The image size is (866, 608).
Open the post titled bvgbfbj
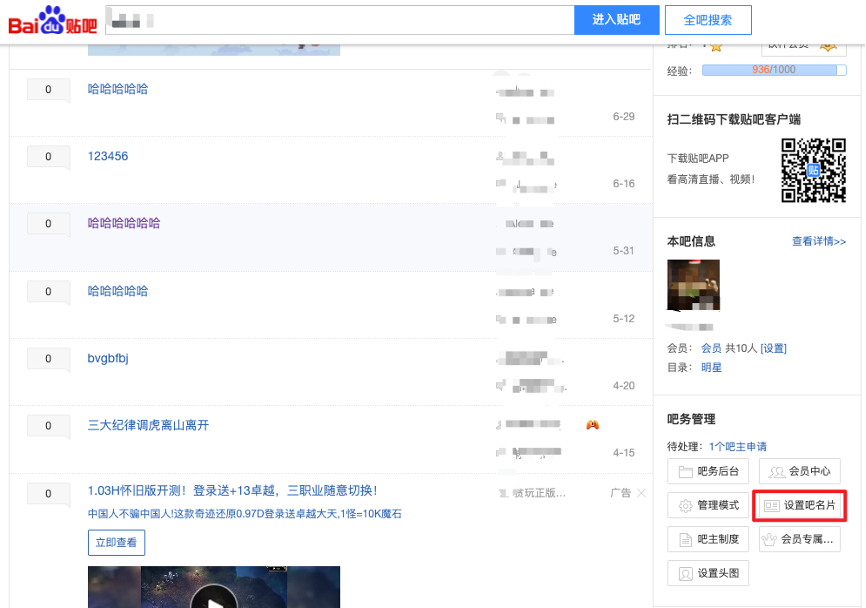108,359
